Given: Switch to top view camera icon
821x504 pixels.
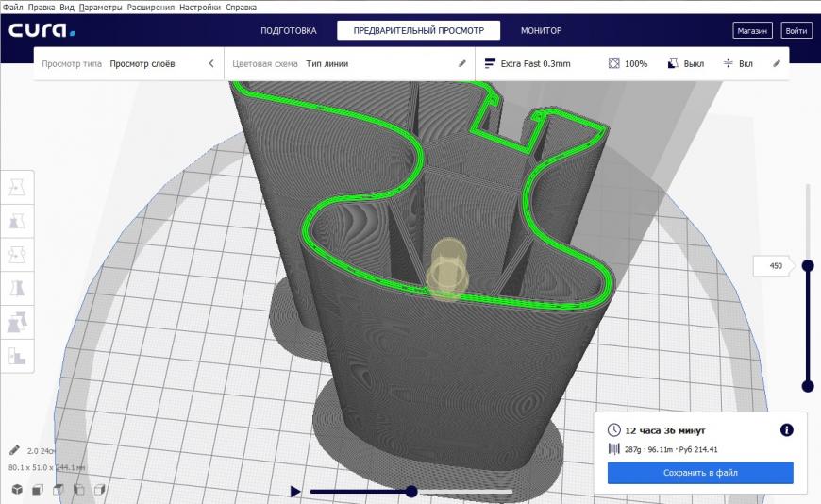Looking at the screenshot, I should click(x=59, y=489).
